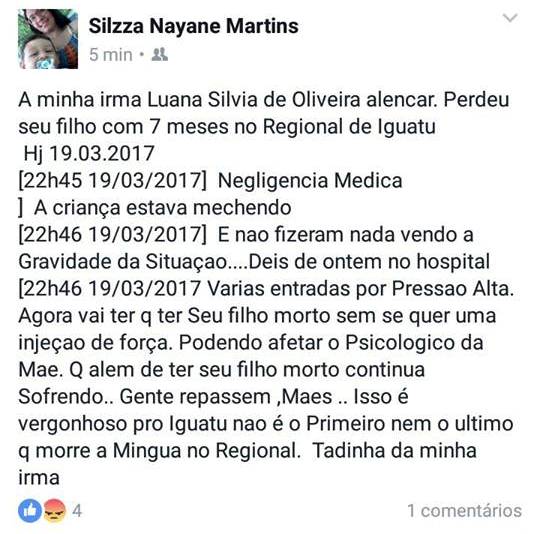Open the Silzza Nayane Martins profile name
Viewport: 540px width, 534px height.
(x=194, y=26)
